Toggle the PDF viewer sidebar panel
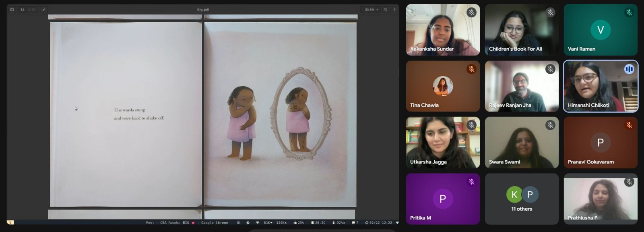 pos(12,10)
